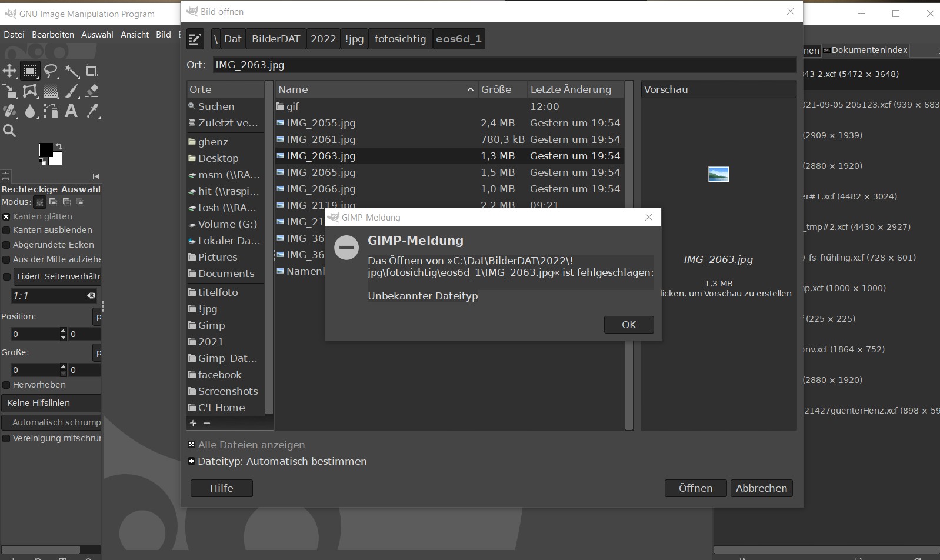The image size is (940, 560).
Task: Pick the Fuzzy Select magic wand tool
Action: [x=72, y=71]
